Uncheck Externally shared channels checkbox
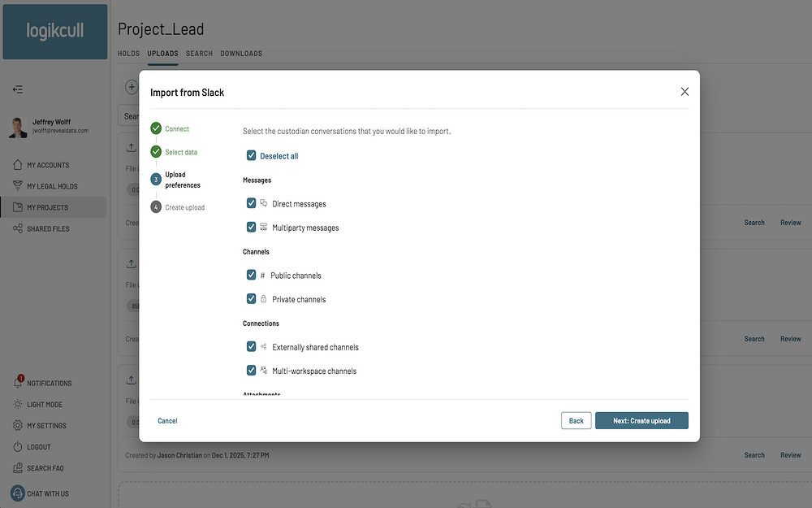Viewport: 812px width, 508px height. (x=251, y=345)
